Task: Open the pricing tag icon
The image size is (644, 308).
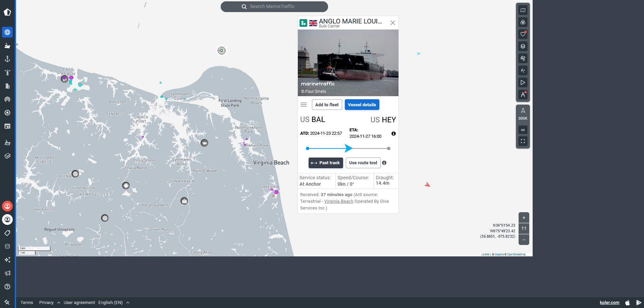Action: coord(7,233)
